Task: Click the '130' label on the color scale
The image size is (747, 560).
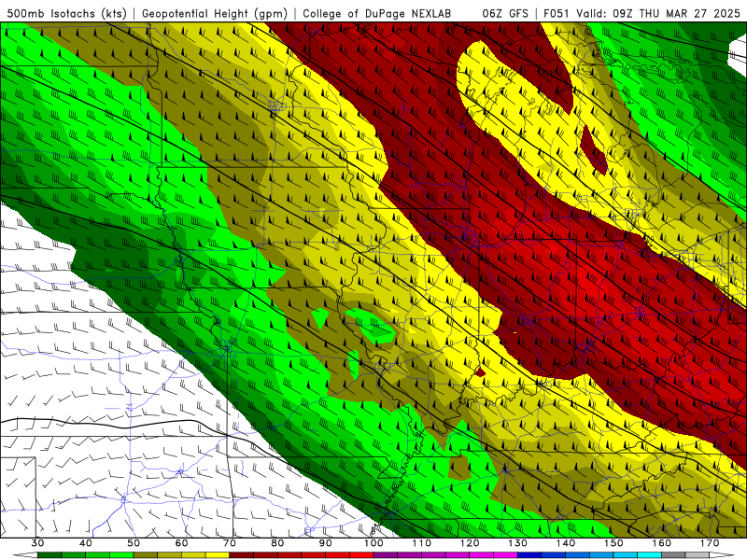Action: click(x=518, y=543)
